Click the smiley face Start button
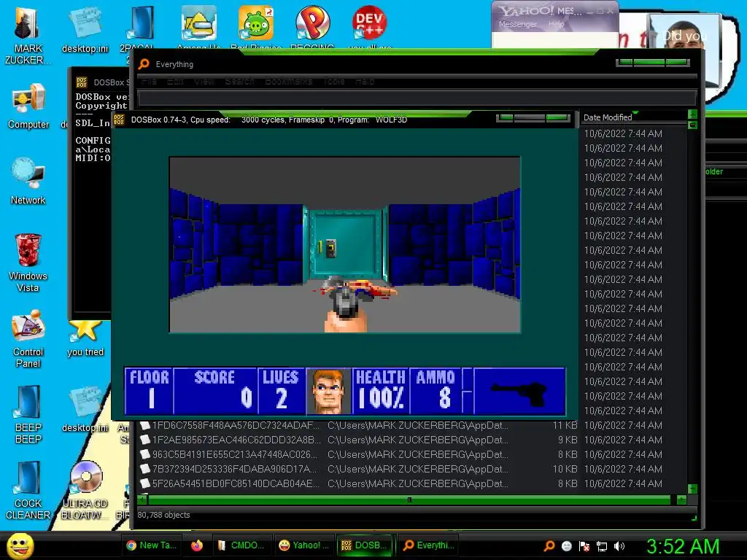 (x=20, y=545)
